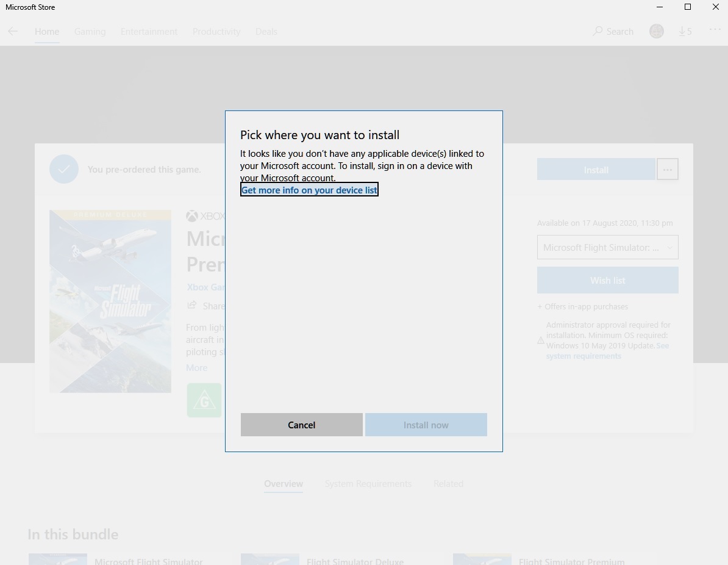Screen dimensions: 728x565
Task: Click Flight Simulator Deluxe bundle item
Action: [x=341, y=559]
